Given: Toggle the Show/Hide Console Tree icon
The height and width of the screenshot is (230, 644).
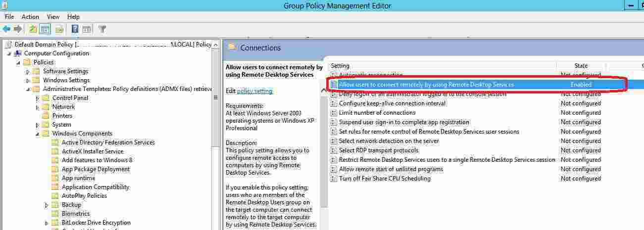Looking at the screenshot, I should click(x=45, y=29).
